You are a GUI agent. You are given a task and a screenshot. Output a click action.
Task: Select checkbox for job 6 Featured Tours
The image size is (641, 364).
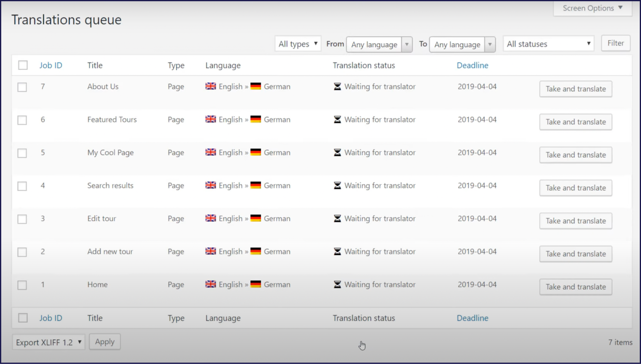point(22,120)
